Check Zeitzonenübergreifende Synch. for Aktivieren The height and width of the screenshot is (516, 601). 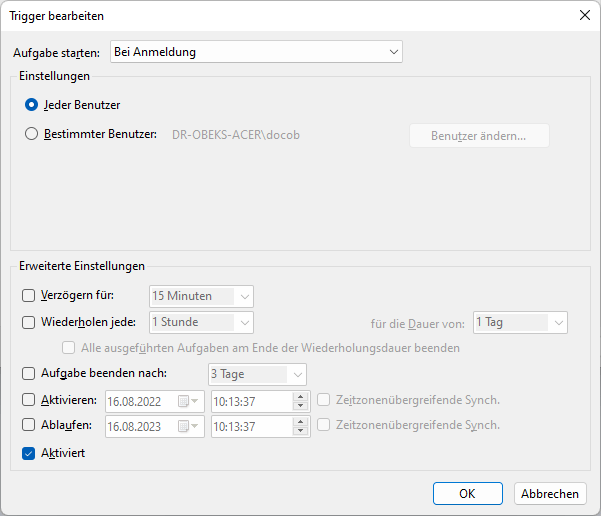coord(323,400)
